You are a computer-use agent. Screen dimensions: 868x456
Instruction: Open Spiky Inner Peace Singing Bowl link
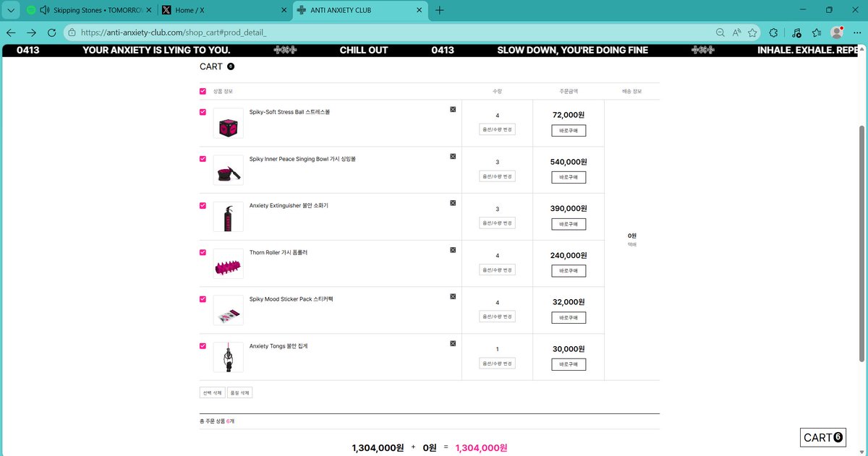pos(302,159)
